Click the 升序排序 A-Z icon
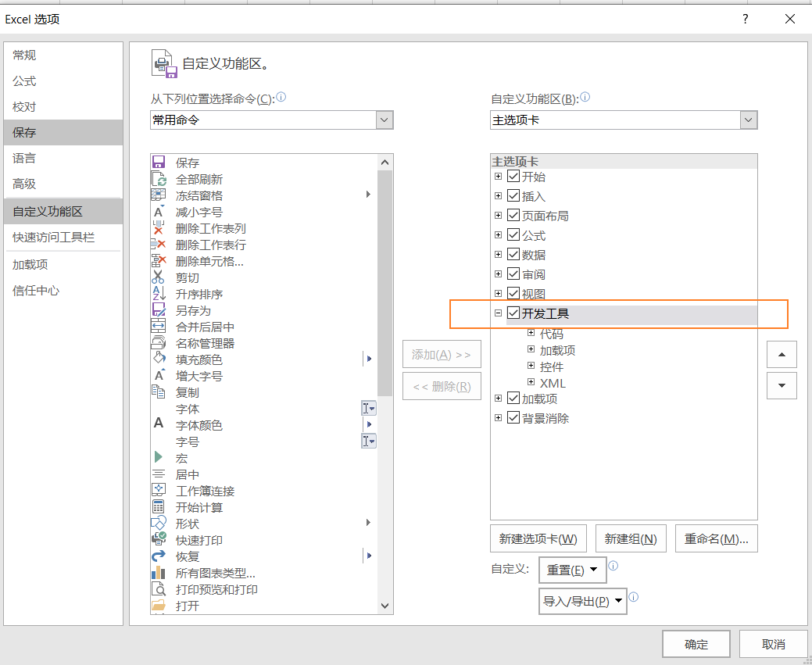 (x=159, y=294)
